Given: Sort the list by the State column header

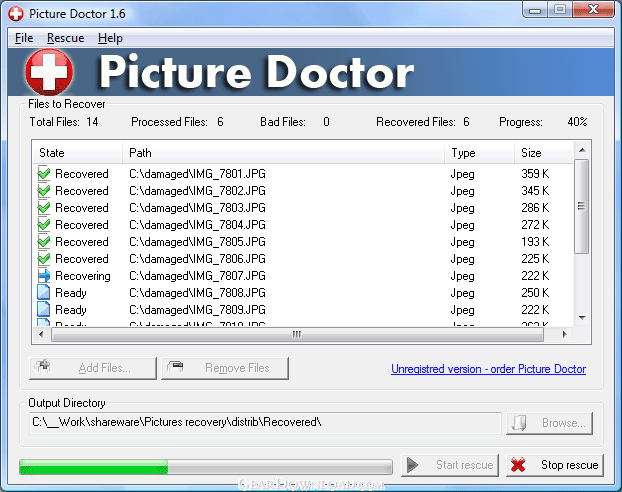Looking at the screenshot, I should click(x=77, y=153).
